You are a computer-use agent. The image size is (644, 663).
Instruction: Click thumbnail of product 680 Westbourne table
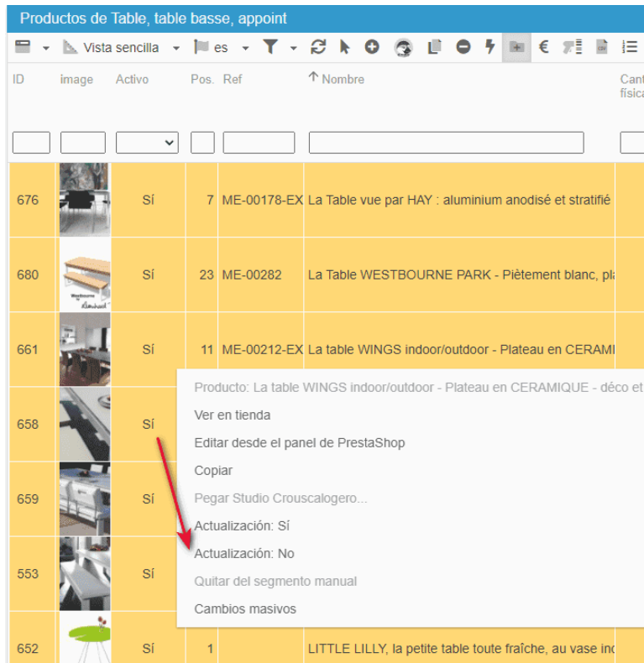84,274
